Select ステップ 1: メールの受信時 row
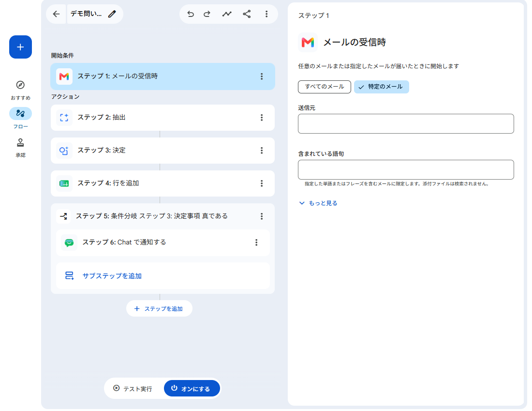Viewport: 532px width, 411px height. pos(163,76)
